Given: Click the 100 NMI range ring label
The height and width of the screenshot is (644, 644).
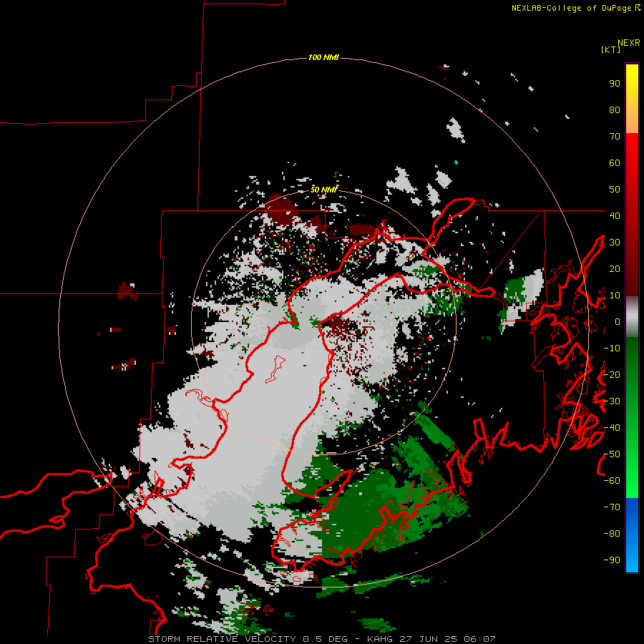Looking at the screenshot, I should 323,57.
